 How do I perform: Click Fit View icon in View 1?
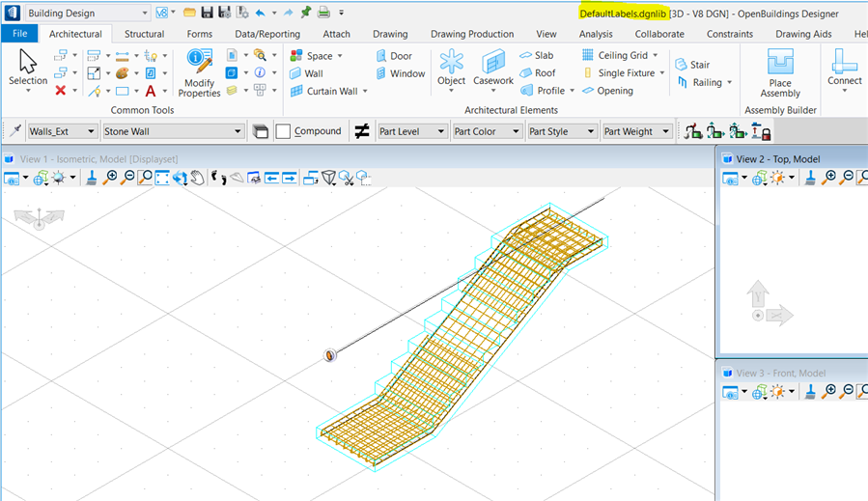pos(161,178)
